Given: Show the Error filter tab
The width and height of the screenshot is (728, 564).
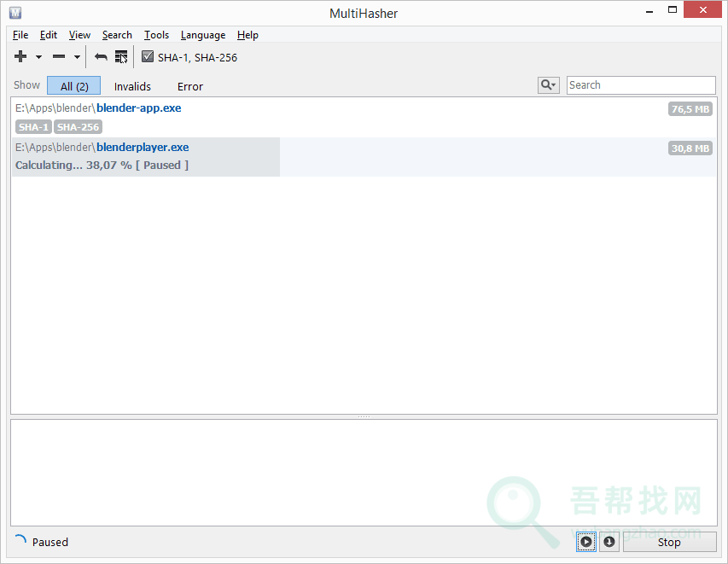Looking at the screenshot, I should (x=190, y=86).
